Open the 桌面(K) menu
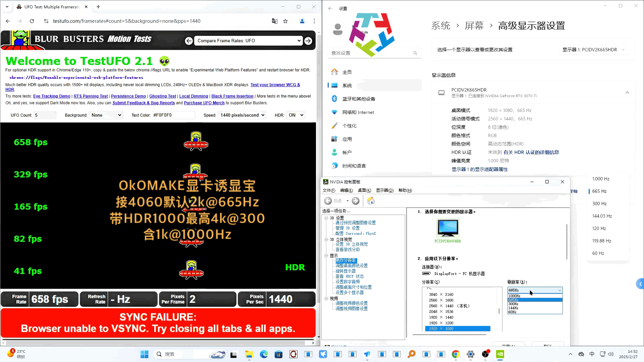 [364, 190]
